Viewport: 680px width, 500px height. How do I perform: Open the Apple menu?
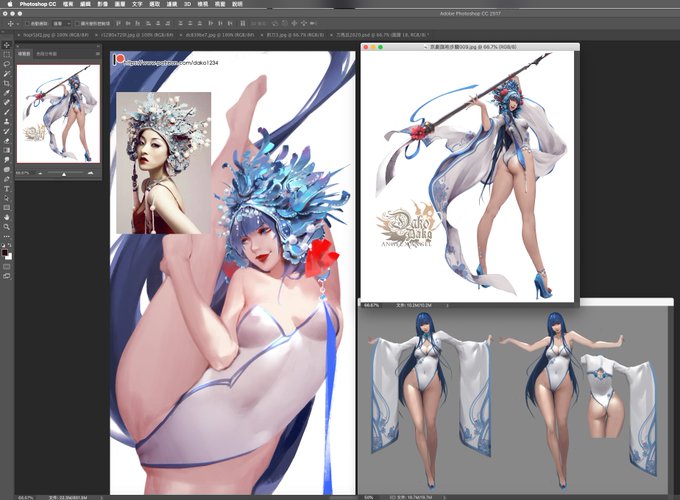[x=9, y=4]
